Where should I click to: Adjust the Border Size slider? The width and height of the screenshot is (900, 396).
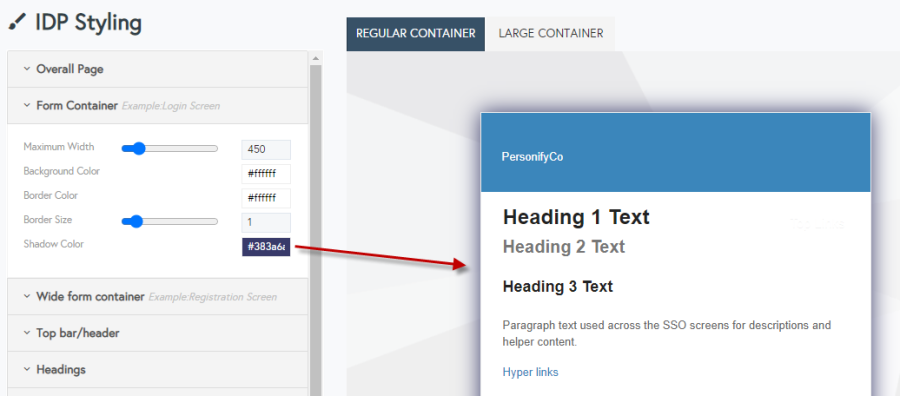(x=170, y=222)
